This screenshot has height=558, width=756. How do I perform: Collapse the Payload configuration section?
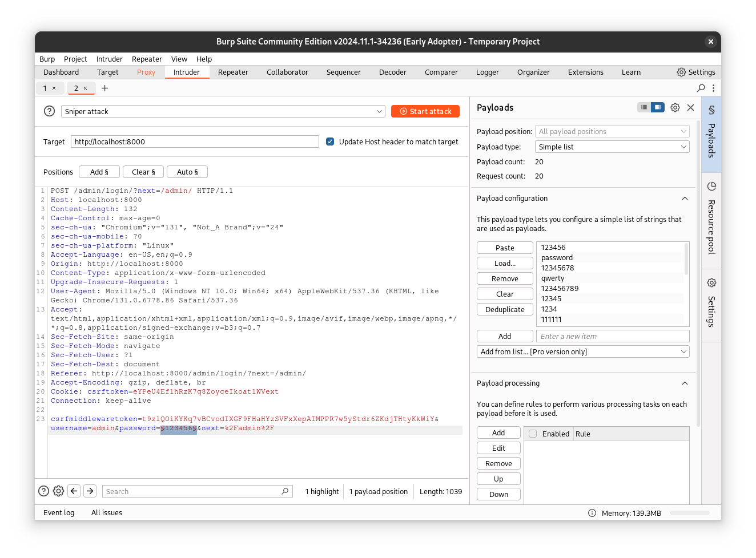[685, 199]
